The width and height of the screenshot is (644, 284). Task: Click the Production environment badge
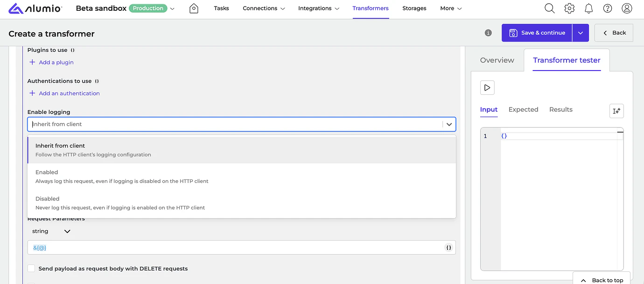[148, 8]
